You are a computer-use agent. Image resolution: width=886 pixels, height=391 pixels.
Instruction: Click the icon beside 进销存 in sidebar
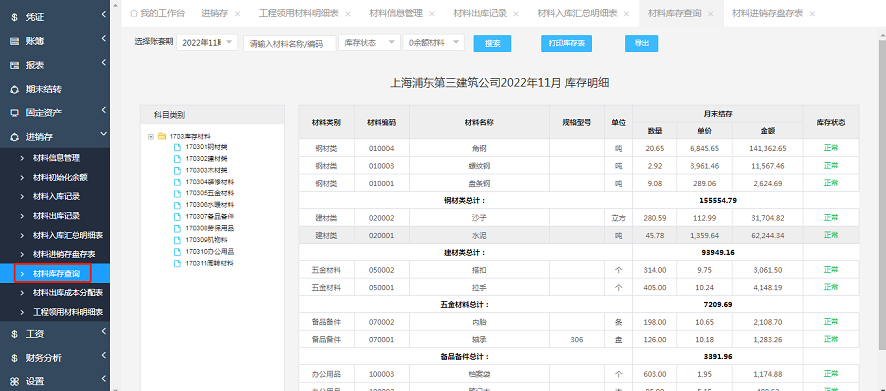click(15, 137)
